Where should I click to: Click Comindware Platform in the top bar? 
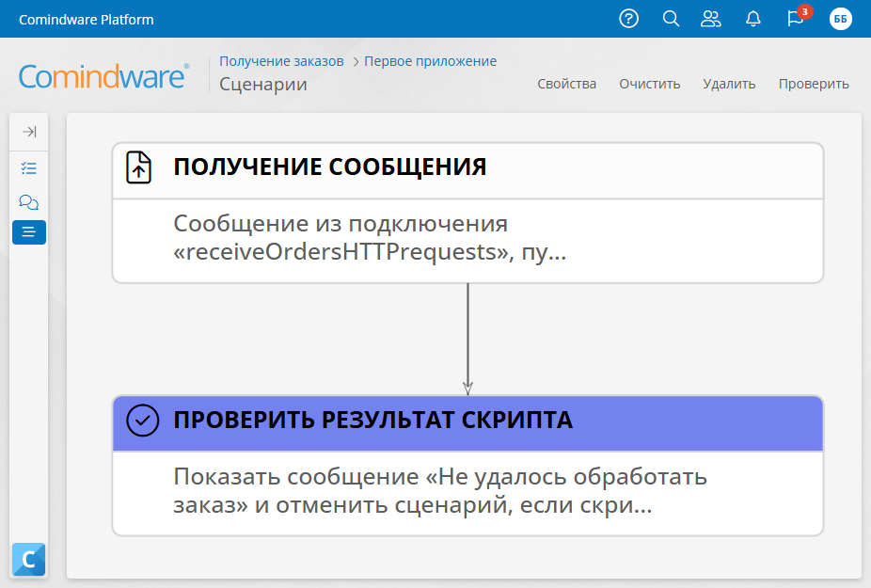tap(87, 18)
